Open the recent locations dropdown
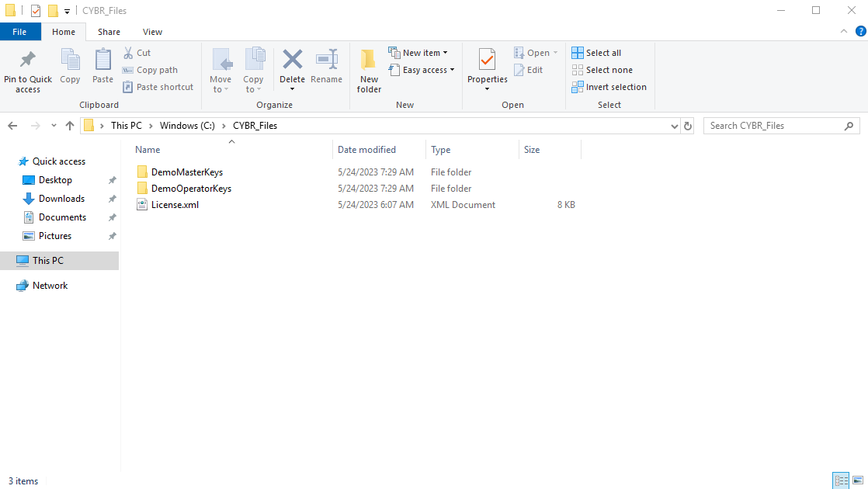Image resolution: width=868 pixels, height=489 pixels. pos(54,126)
